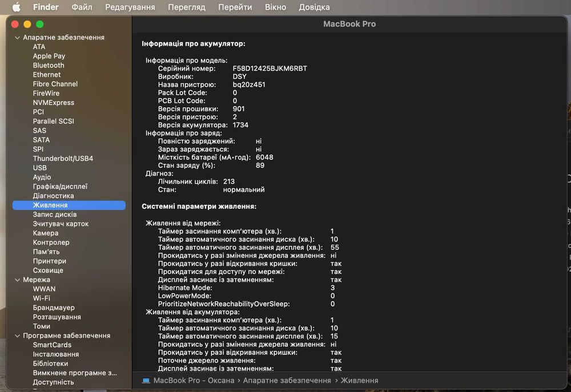Click the cycle count value 213
Screen dimensions: 571x392
(229, 181)
